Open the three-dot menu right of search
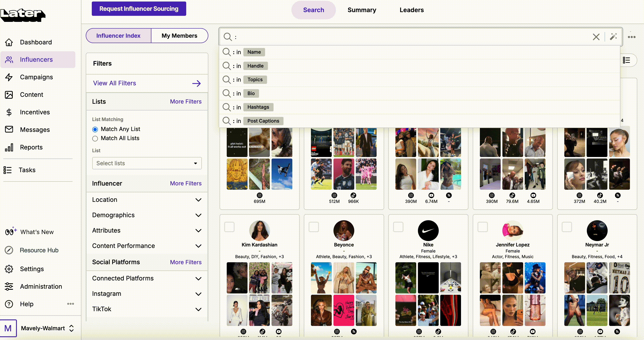This screenshot has height=340, width=644. click(x=632, y=37)
